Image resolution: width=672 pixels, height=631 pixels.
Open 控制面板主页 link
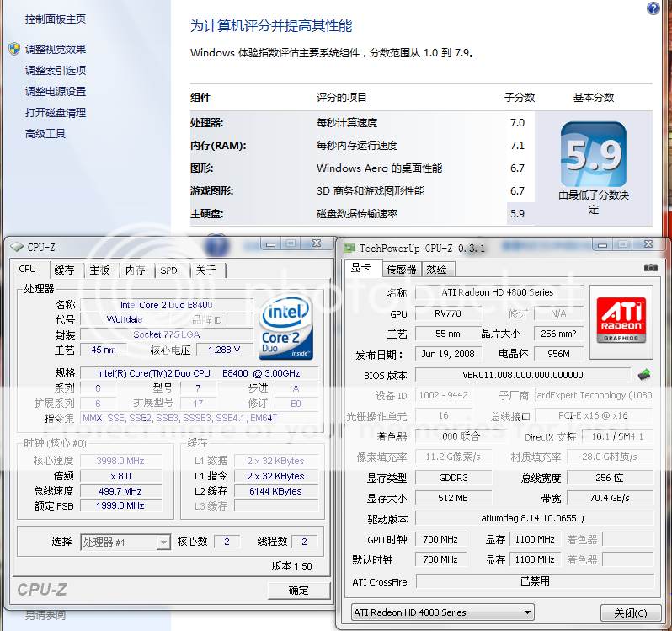pos(56,19)
